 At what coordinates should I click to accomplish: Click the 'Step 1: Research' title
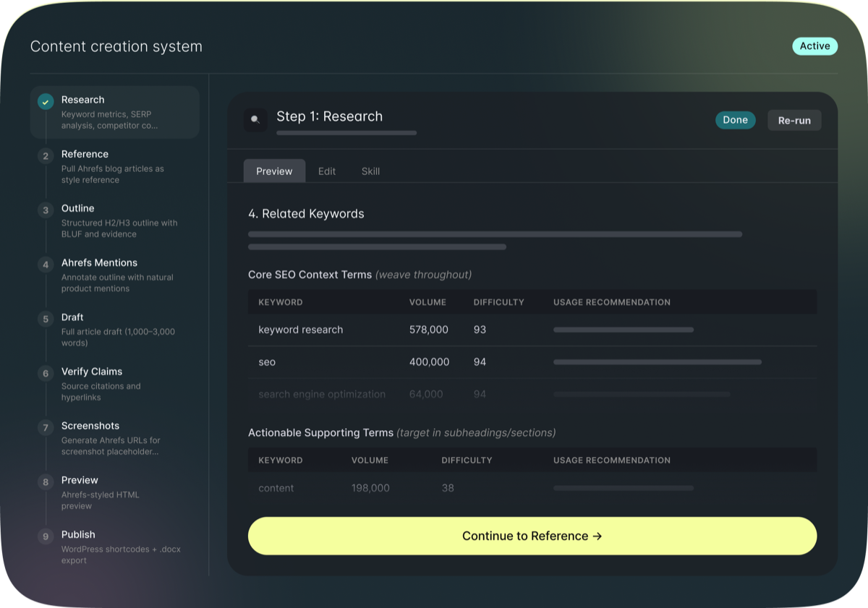click(329, 116)
